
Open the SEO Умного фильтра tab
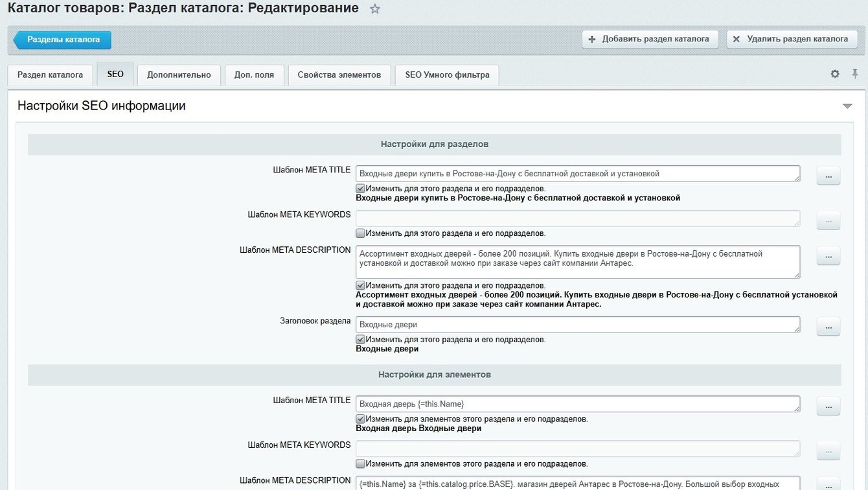tap(447, 75)
